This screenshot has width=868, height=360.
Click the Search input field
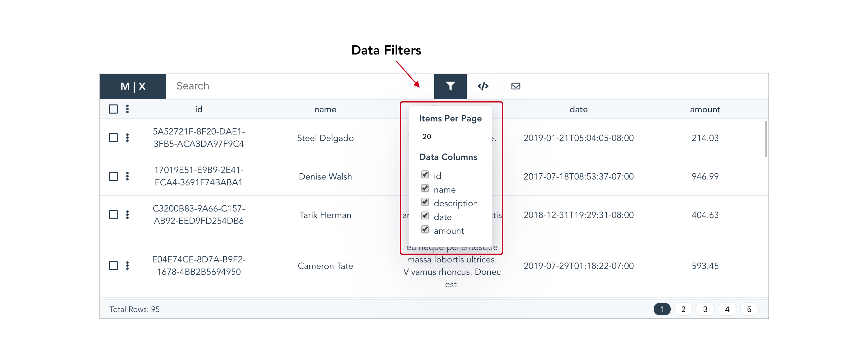pyautogui.click(x=300, y=86)
